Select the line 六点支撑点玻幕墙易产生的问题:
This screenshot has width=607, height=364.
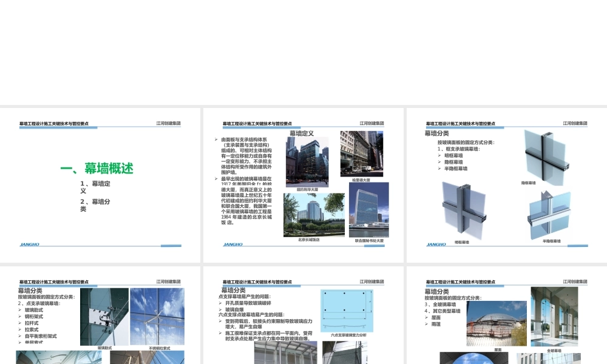click(x=252, y=314)
